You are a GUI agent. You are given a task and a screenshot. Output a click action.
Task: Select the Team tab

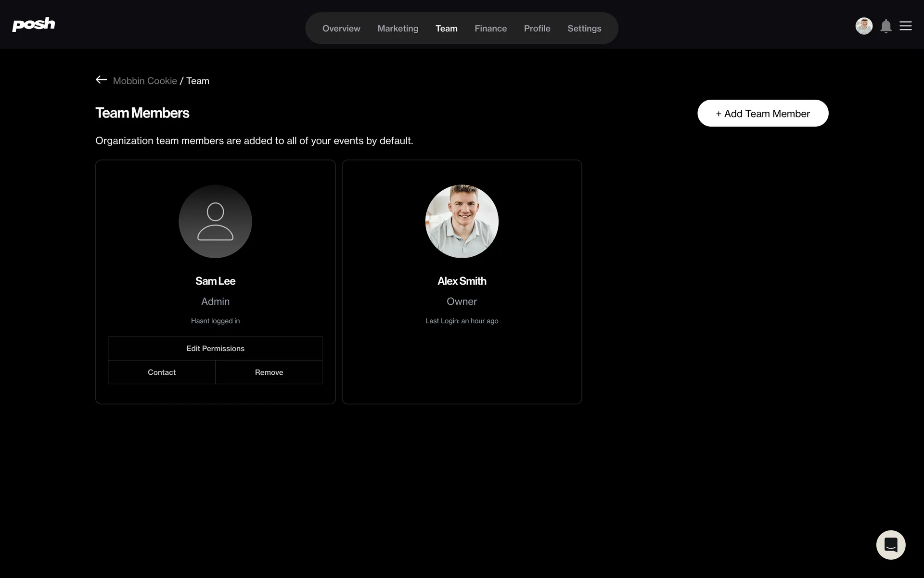pyautogui.click(x=446, y=28)
